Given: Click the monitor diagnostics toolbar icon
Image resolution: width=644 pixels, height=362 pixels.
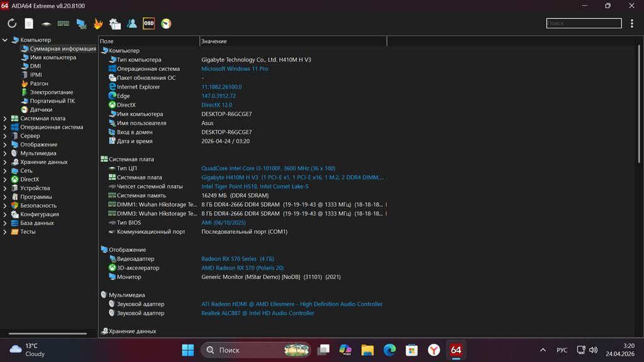Looking at the screenshot, I should (81, 24).
